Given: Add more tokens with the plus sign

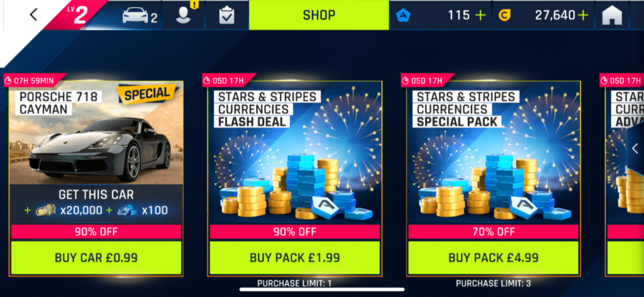Looking at the screenshot, I should tap(480, 16).
